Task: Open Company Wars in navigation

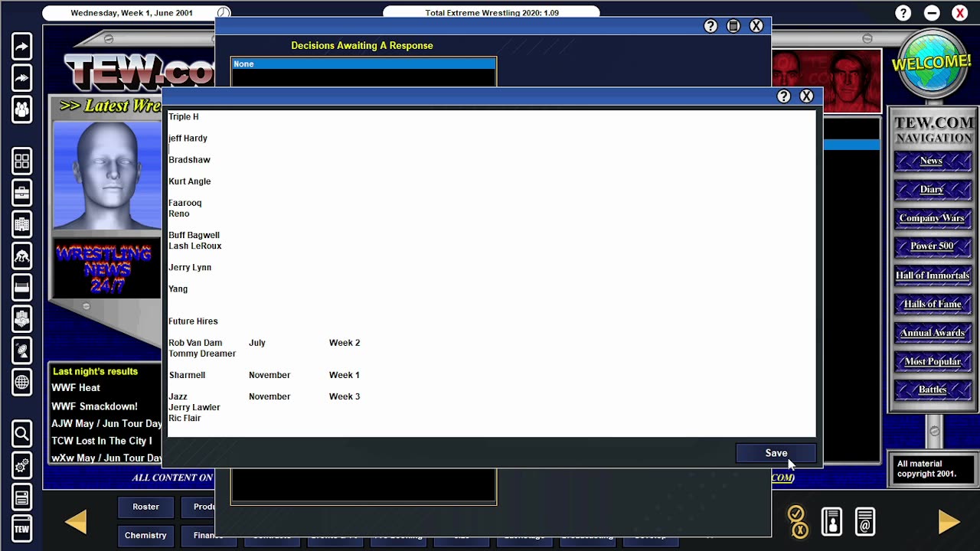Action: coord(932,218)
